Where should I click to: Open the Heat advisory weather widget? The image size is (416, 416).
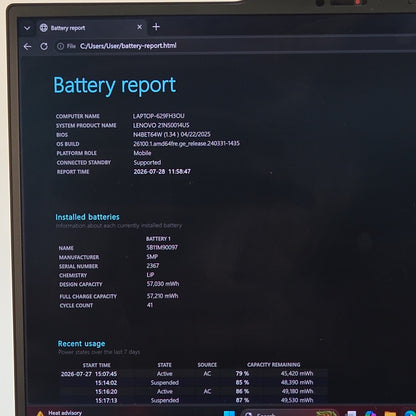(59, 413)
